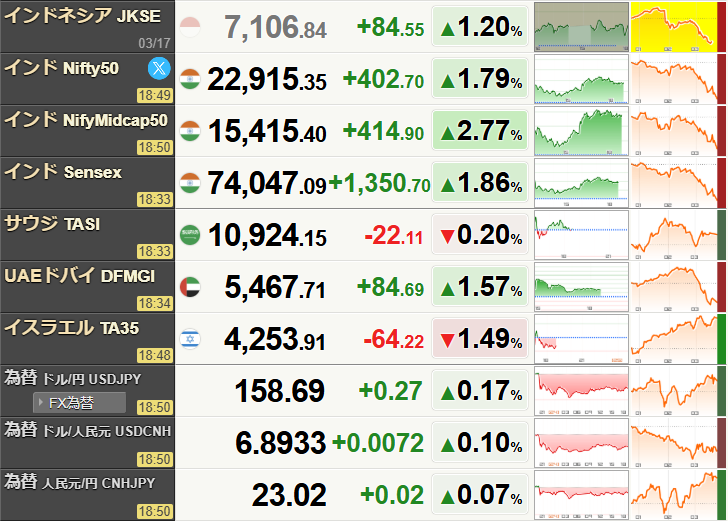The width and height of the screenshot is (728, 521).
Task: Click DFMGI price 5,467.71
Action: click(275, 287)
